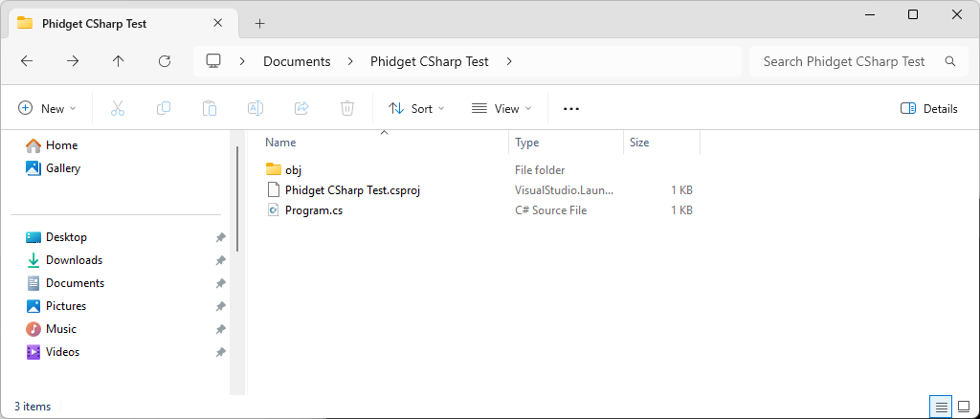Image resolution: width=980 pixels, height=419 pixels.
Task: Click the navigation pane scrollbar
Action: click(237, 199)
